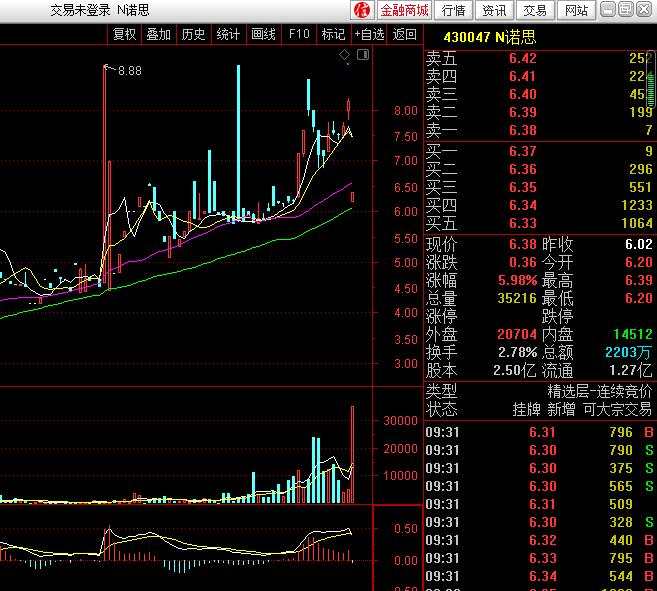Viewport: 657px width, 591px height.
Task: Restore the trading software window
Action: [626, 9]
